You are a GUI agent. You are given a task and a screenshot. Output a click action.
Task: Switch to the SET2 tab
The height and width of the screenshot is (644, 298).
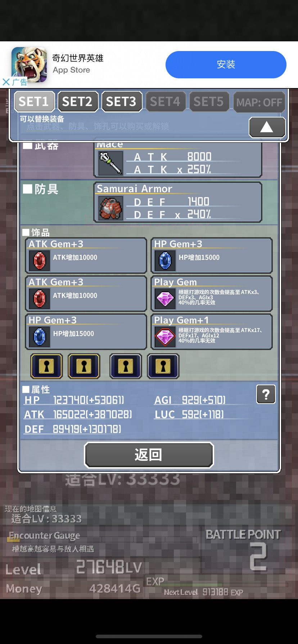78,101
